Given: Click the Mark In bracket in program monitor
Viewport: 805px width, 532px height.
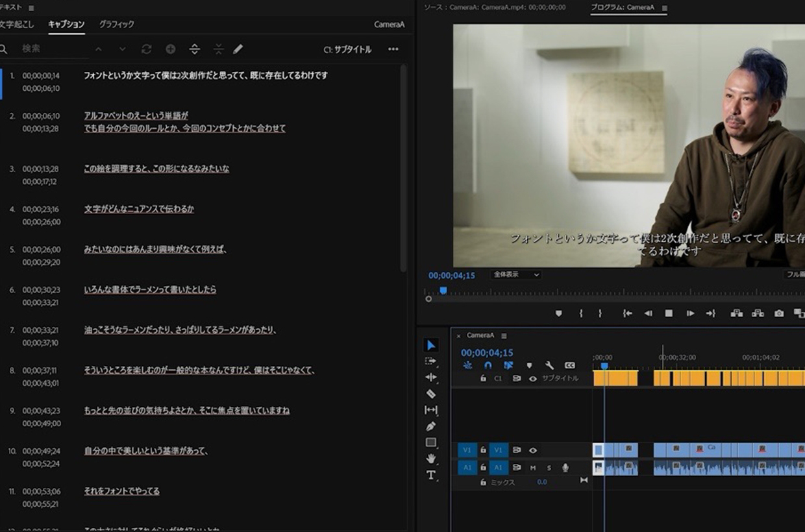Looking at the screenshot, I should point(581,313).
